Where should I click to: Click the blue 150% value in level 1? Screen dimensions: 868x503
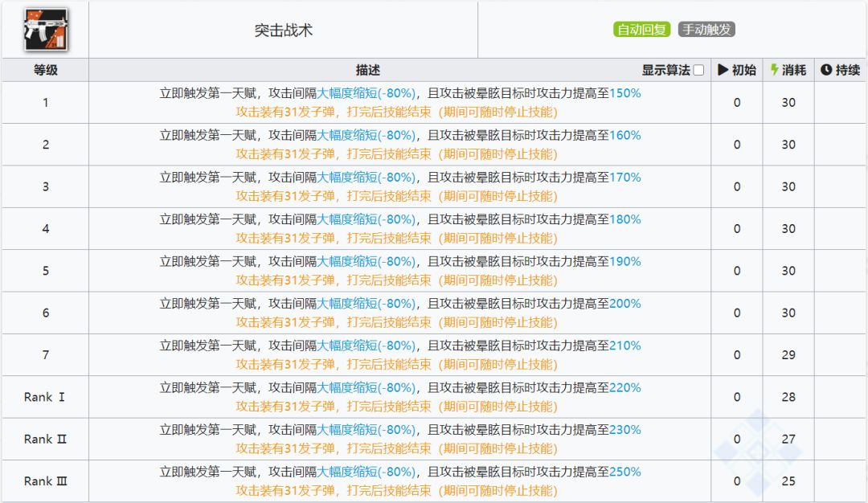[624, 93]
